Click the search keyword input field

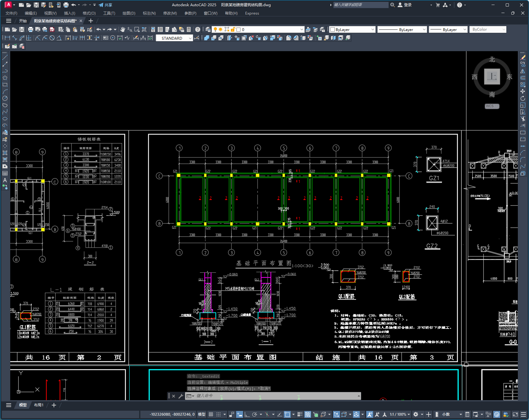pos(361,5)
